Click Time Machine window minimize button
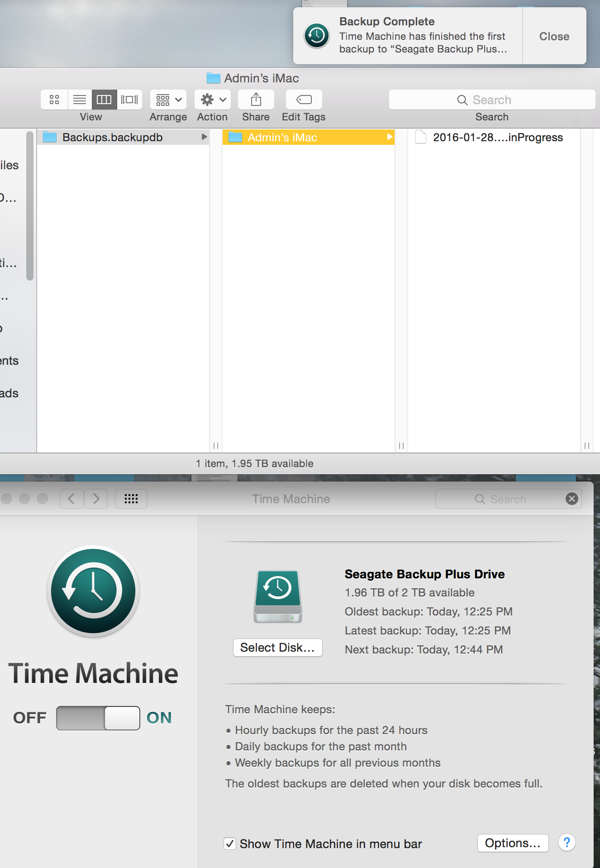The width and height of the screenshot is (600, 868). (x=24, y=498)
